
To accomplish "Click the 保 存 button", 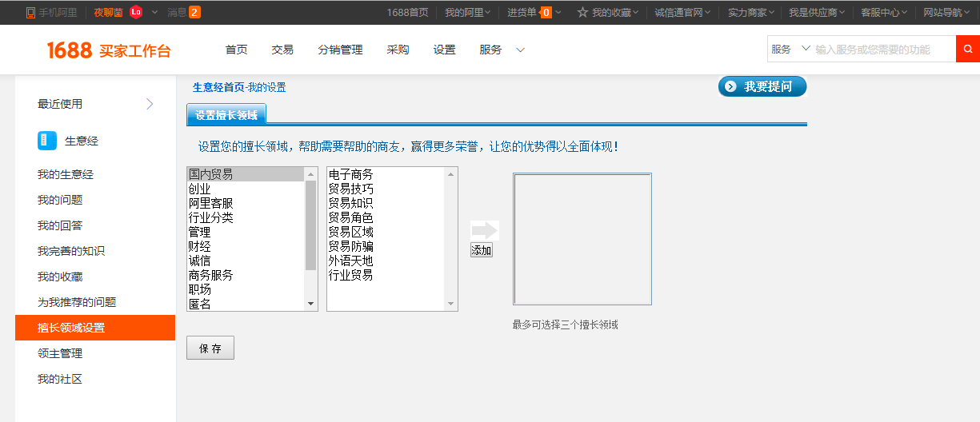I will pyautogui.click(x=210, y=348).
